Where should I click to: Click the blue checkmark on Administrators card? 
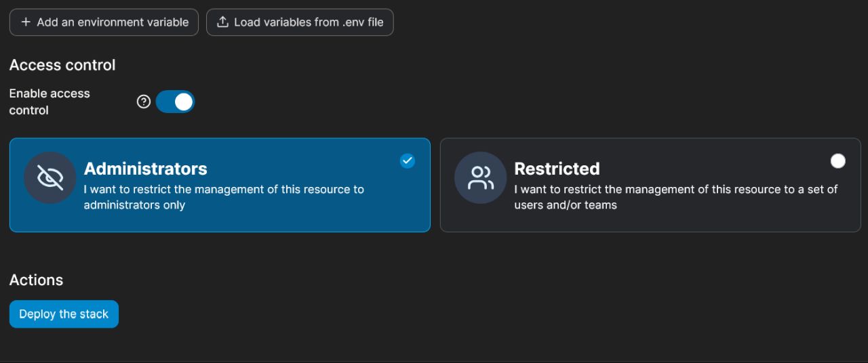pos(407,161)
